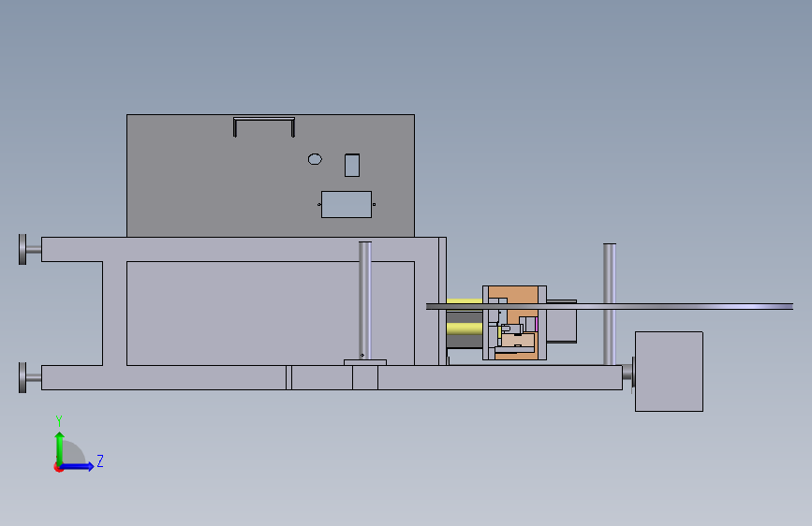This screenshot has height=526, width=812.
Task: Select the U-shaped handle on the dark cabinet
Action: (x=264, y=127)
